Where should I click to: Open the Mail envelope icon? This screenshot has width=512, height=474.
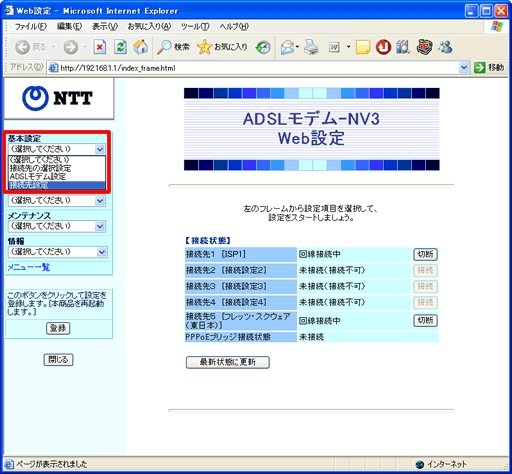tap(287, 47)
